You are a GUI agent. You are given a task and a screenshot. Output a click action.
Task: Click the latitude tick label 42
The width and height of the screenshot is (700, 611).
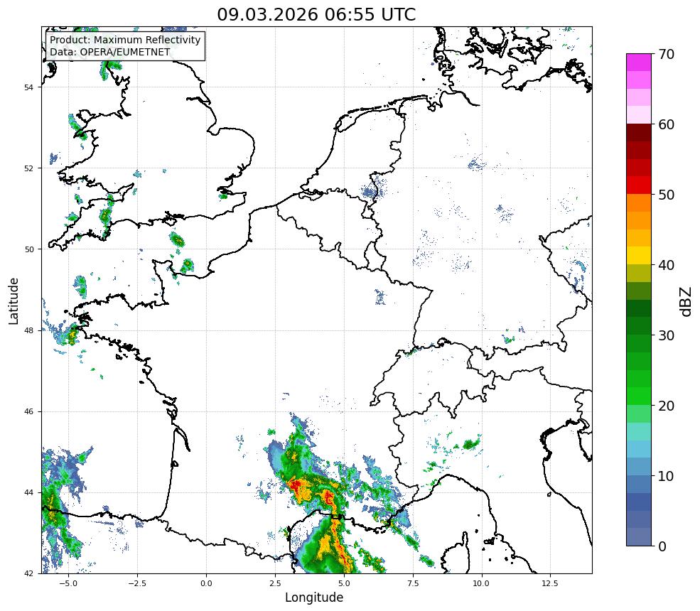(x=28, y=573)
